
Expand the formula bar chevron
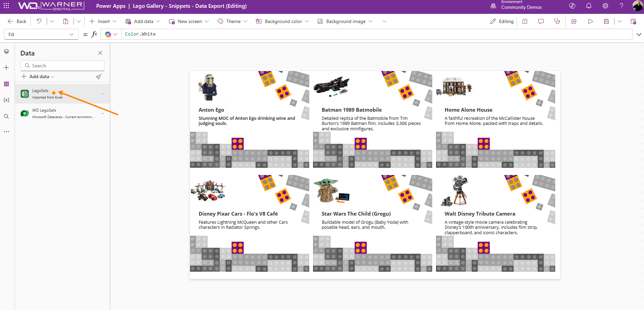pyautogui.click(x=639, y=34)
